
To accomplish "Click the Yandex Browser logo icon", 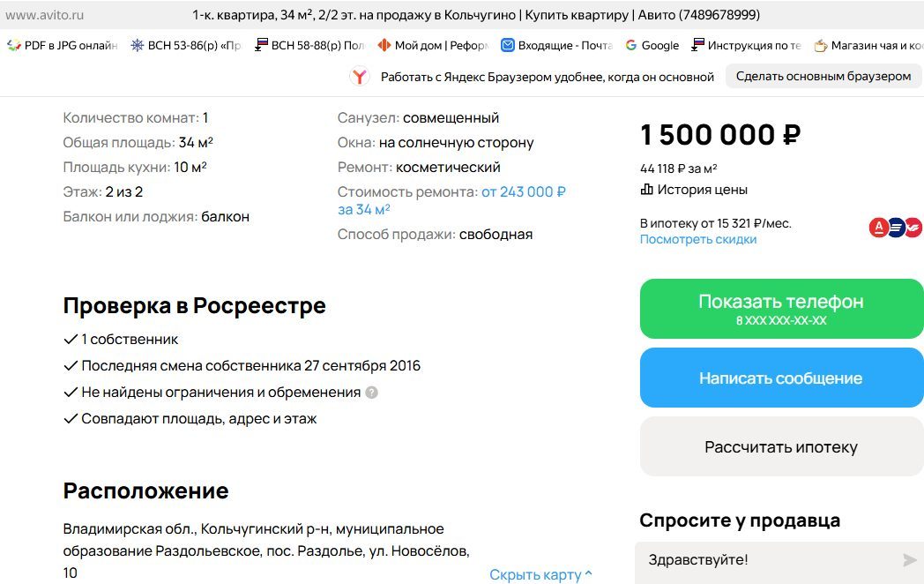I will 359,77.
